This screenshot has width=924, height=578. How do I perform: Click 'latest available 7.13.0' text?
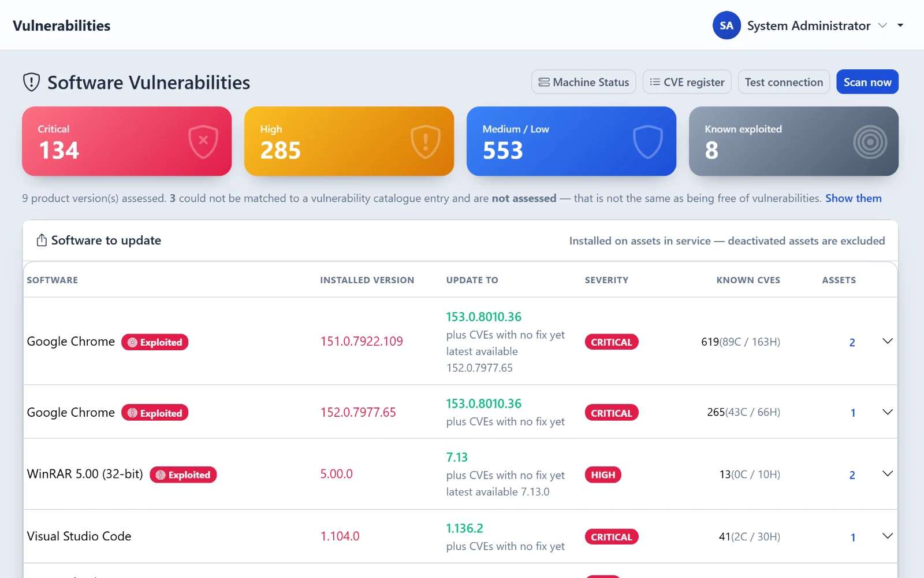(498, 492)
